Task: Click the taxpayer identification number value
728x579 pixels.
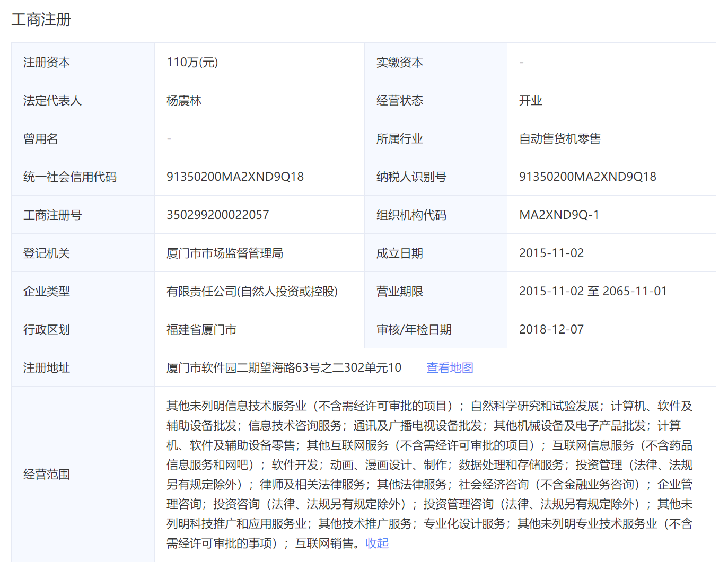Action: [x=587, y=177]
